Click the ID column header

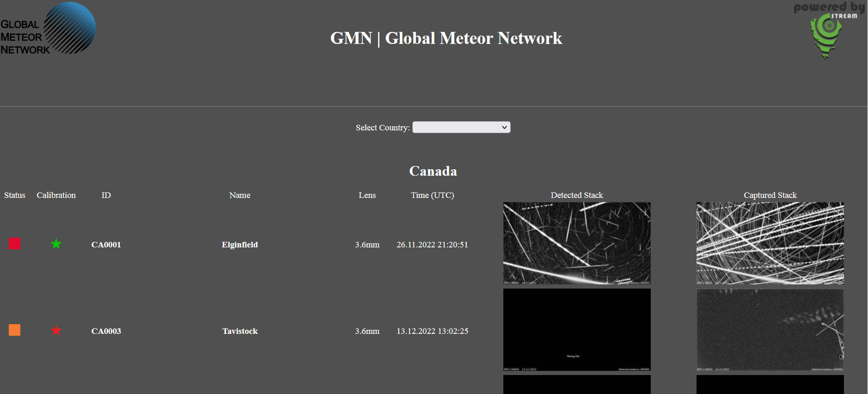pyautogui.click(x=106, y=195)
